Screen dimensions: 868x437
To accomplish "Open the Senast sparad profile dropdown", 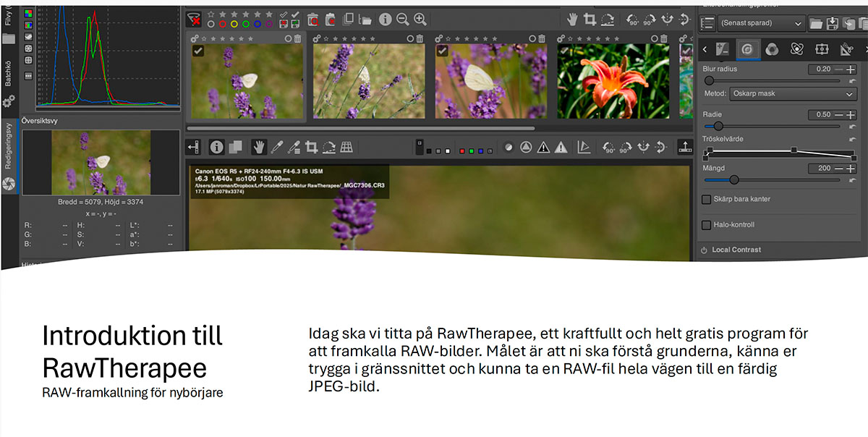I will click(x=761, y=23).
